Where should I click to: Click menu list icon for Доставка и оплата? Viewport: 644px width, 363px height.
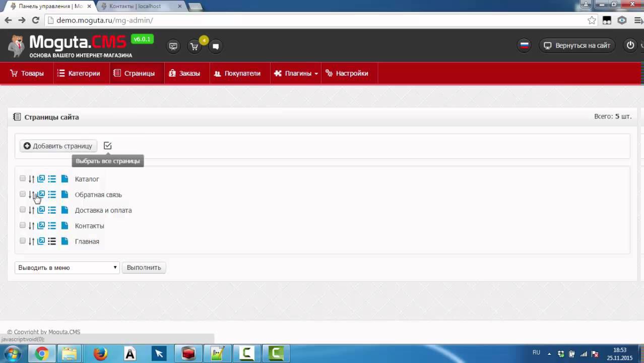[x=52, y=210]
